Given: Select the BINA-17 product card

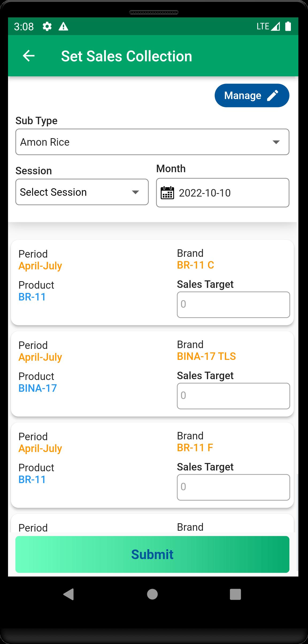Looking at the screenshot, I should pos(152,374).
